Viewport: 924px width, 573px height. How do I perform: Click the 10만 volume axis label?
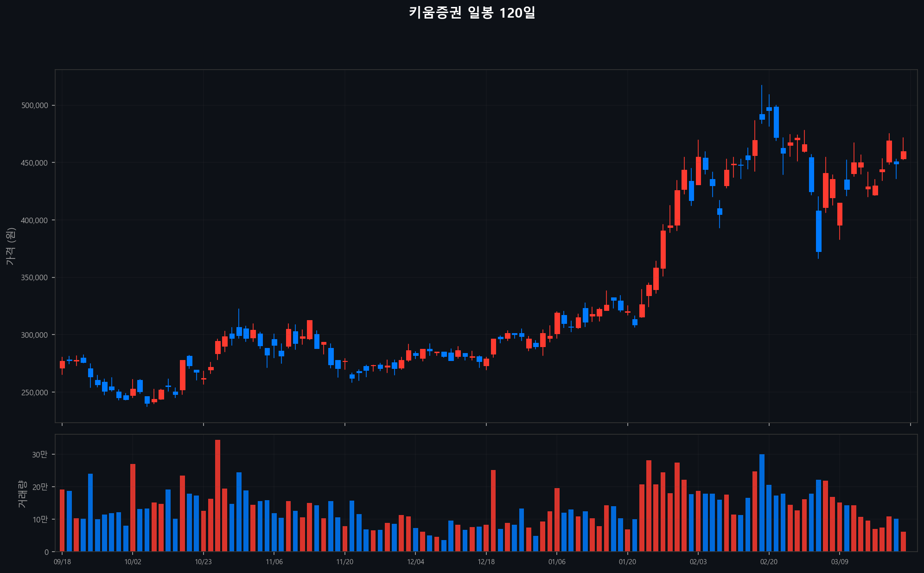[x=39, y=520]
